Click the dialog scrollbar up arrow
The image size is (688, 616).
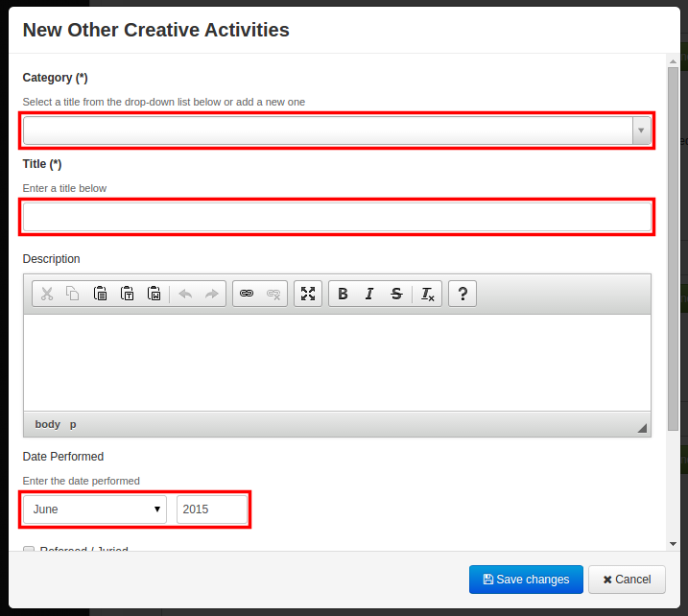[673, 61]
